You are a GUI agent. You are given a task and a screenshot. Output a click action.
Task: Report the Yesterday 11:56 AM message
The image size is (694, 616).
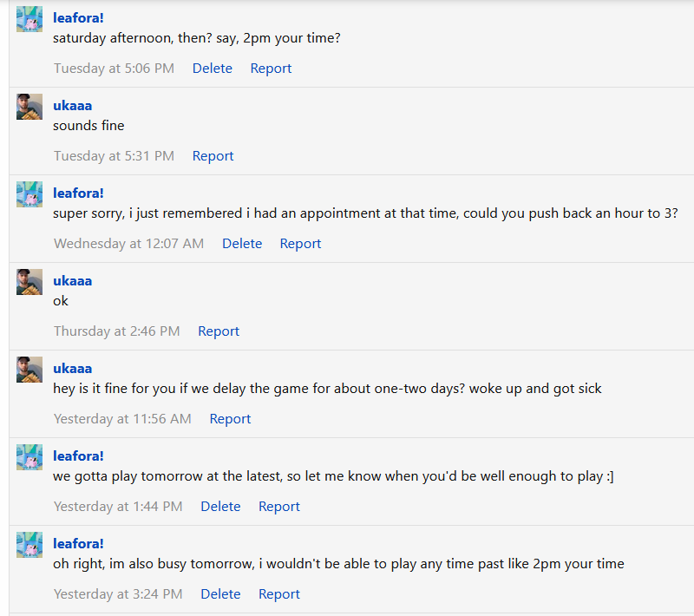230,419
